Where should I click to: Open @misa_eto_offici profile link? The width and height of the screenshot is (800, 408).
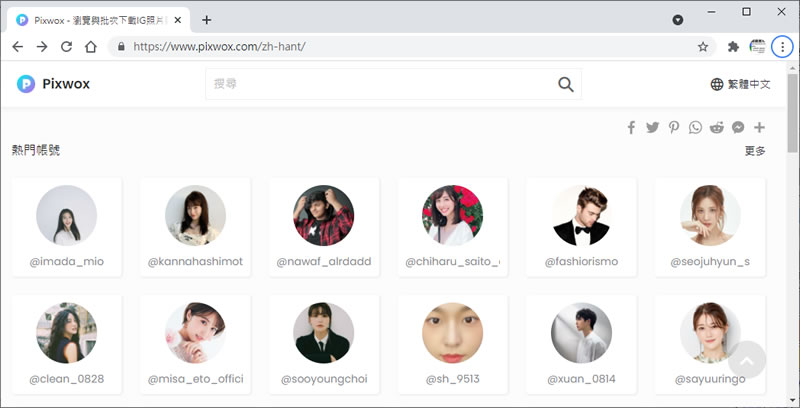point(195,379)
